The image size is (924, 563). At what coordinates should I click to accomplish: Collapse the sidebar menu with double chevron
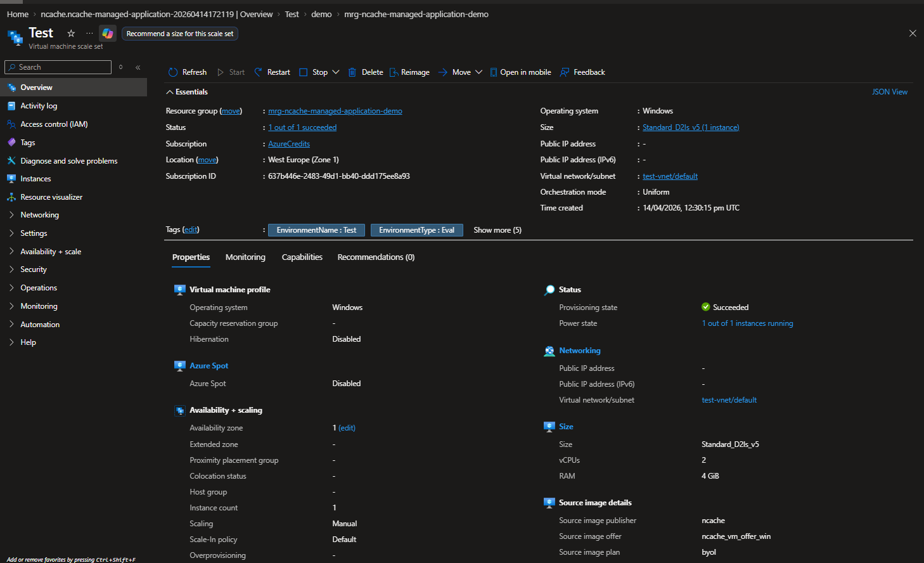[138, 67]
